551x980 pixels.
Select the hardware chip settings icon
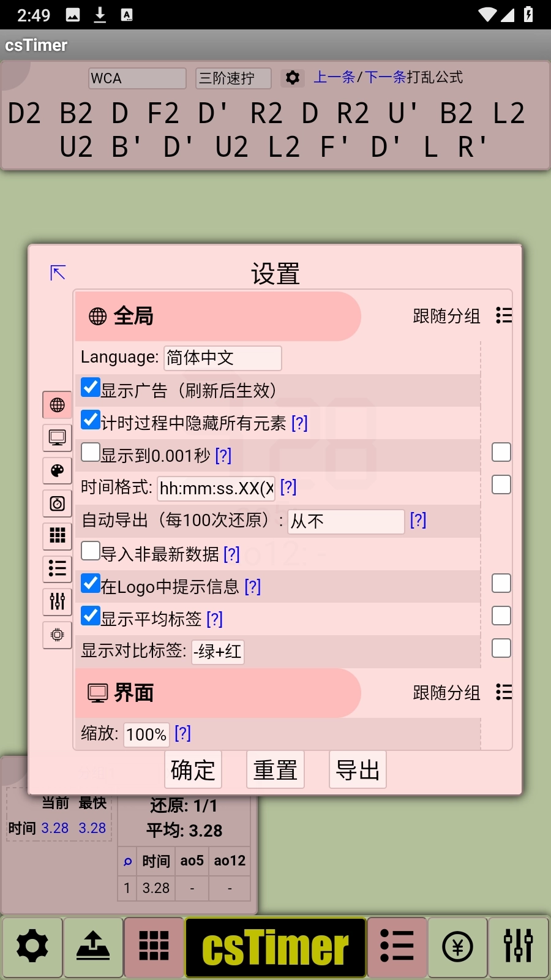[57, 635]
